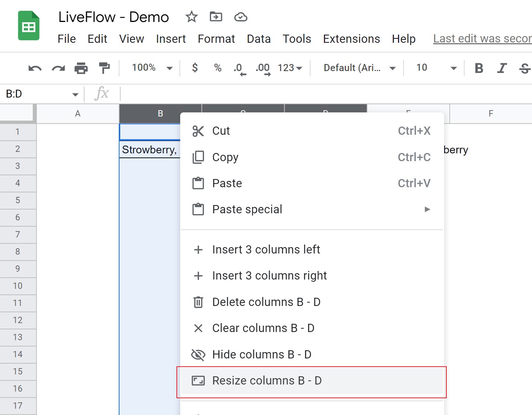Viewport: 532px width, 415px height.
Task: Toggle strikethrough formatting
Action: click(x=525, y=68)
